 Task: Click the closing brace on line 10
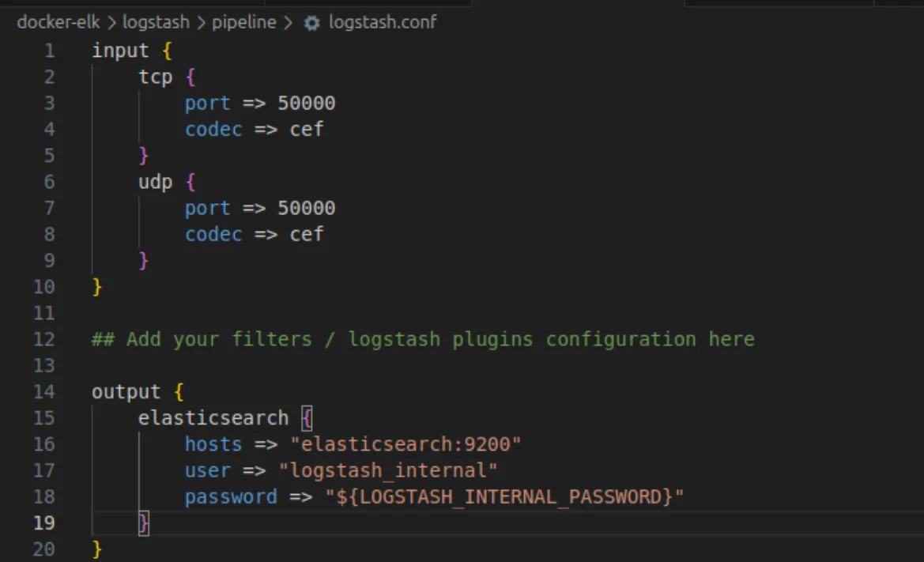coord(96,286)
